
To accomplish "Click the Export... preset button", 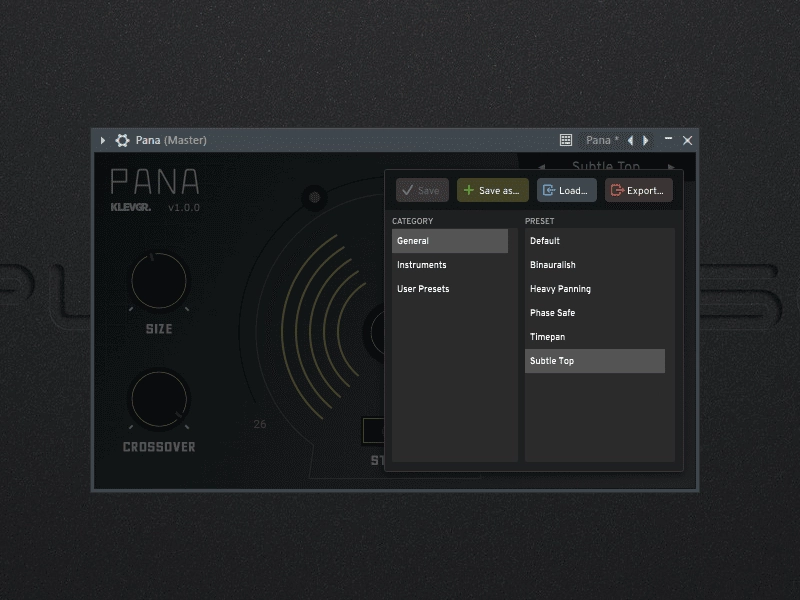I will coord(639,190).
